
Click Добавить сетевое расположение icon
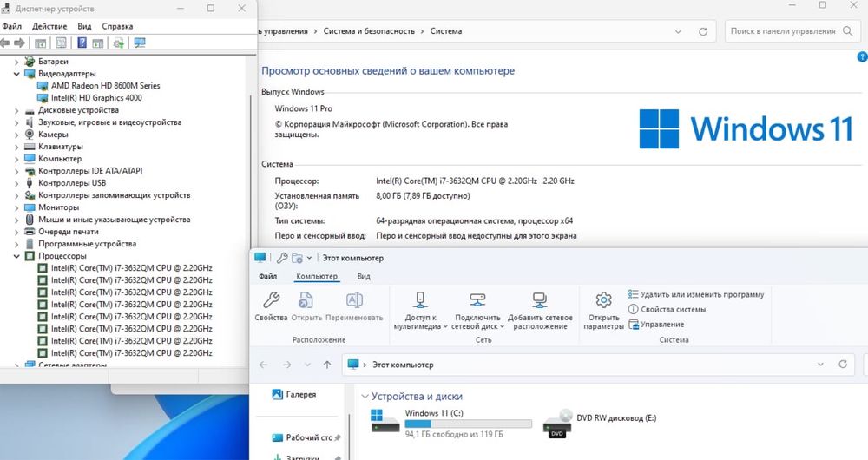540,300
